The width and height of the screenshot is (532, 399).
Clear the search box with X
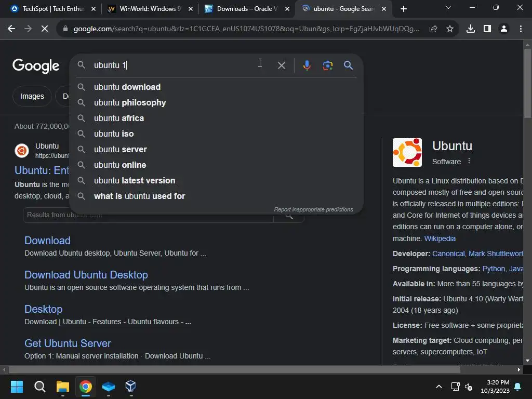tap(281, 65)
